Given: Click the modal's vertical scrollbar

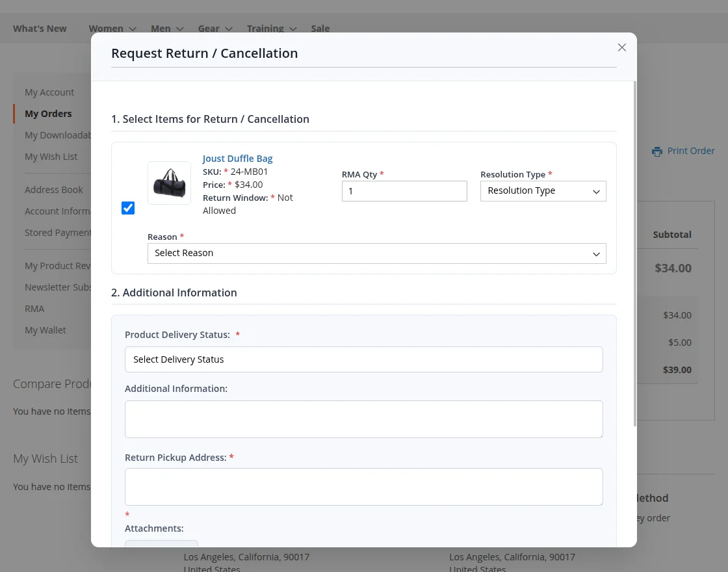Looking at the screenshot, I should [x=634, y=253].
